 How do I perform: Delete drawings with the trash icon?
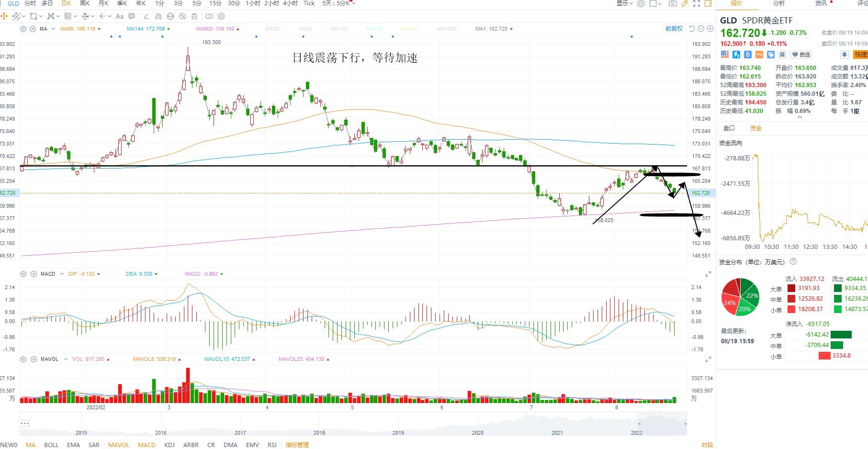click(x=194, y=16)
